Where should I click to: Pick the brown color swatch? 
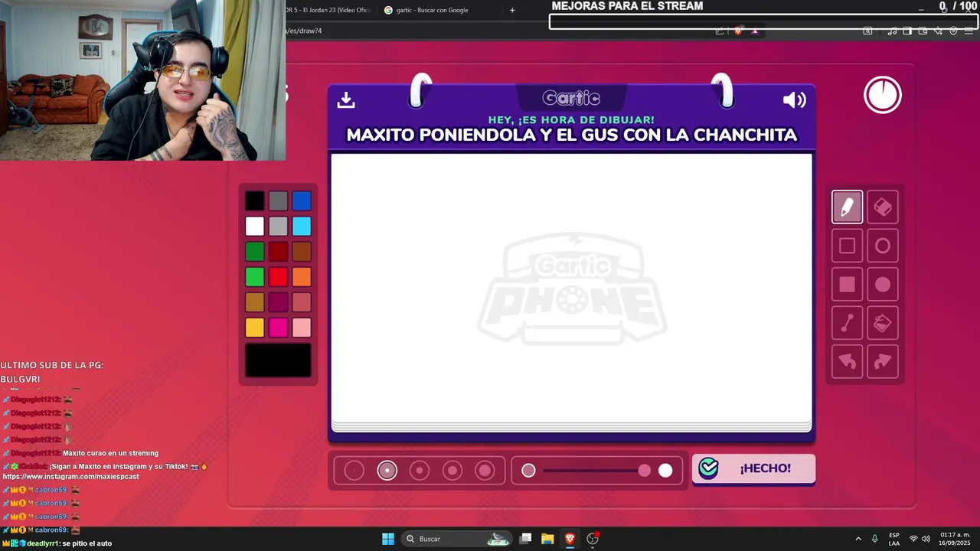point(302,252)
